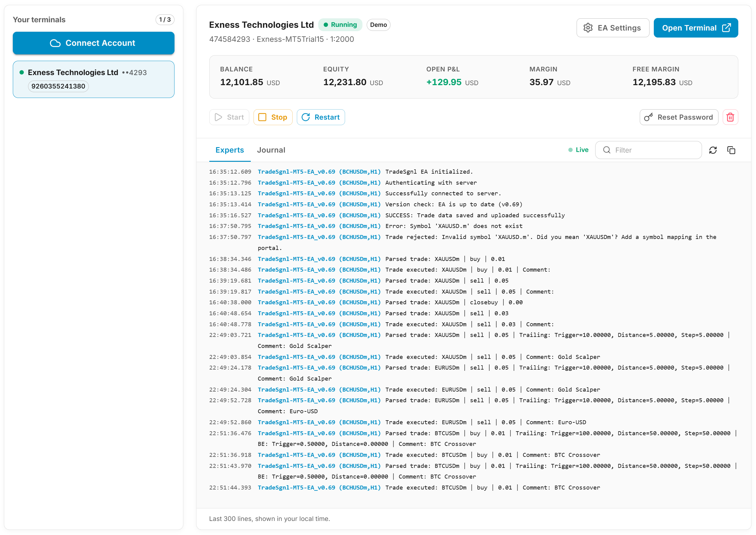Click equity value 12,231.80
The height and width of the screenshot is (535, 756).
click(344, 82)
